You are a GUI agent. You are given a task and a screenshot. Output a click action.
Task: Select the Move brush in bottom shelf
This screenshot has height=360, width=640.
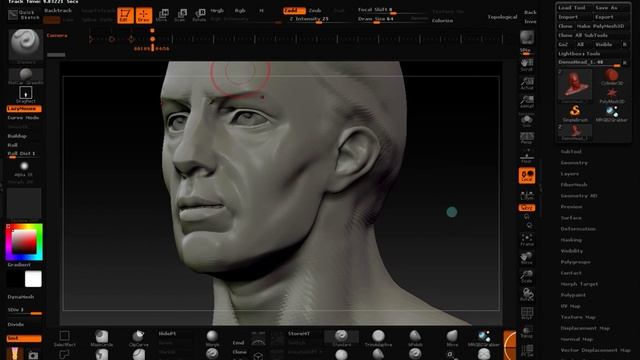pos(452,338)
